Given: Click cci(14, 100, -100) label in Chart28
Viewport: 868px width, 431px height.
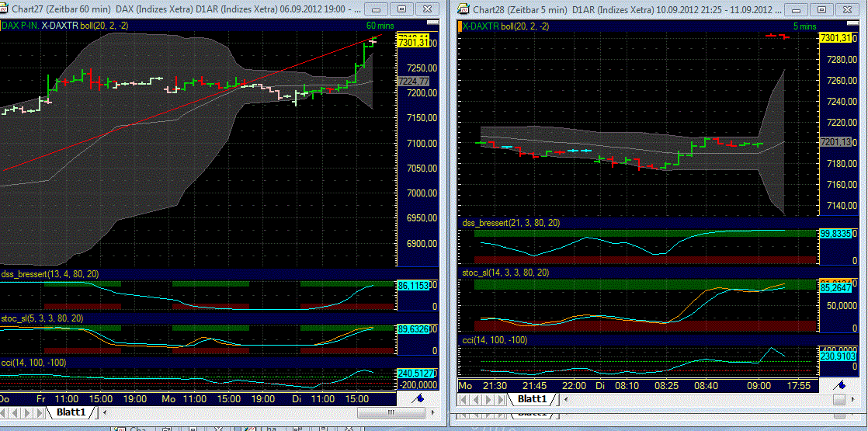Looking at the screenshot, I should tap(495, 339).
